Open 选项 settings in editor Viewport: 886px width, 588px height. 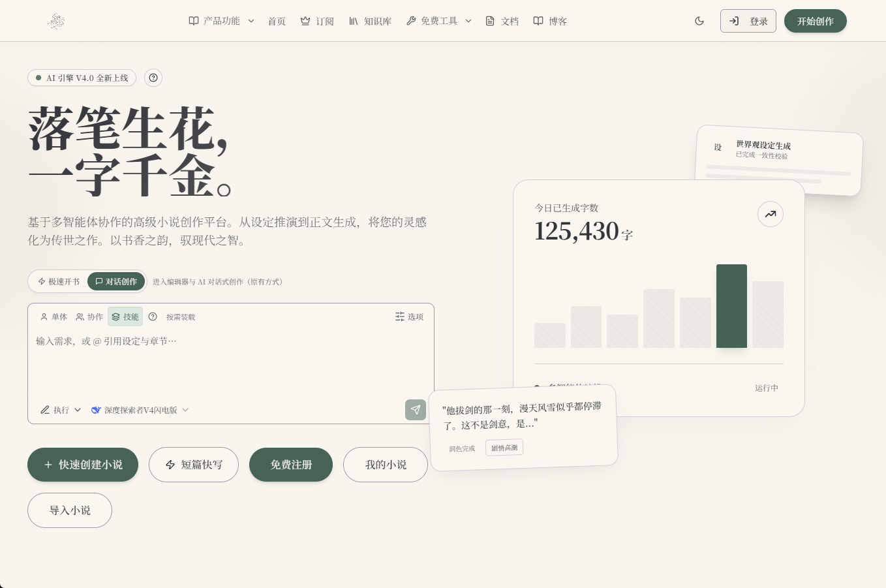click(409, 317)
